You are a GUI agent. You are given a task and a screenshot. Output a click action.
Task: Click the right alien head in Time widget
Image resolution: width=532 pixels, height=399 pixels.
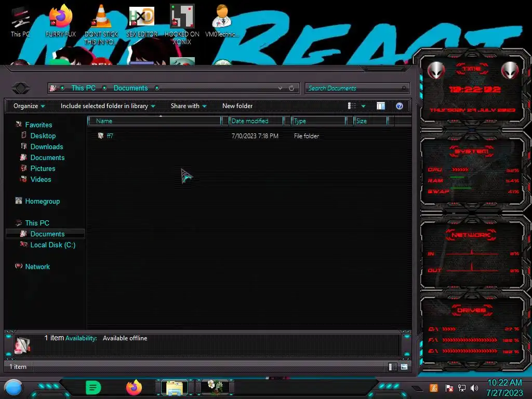[510, 71]
